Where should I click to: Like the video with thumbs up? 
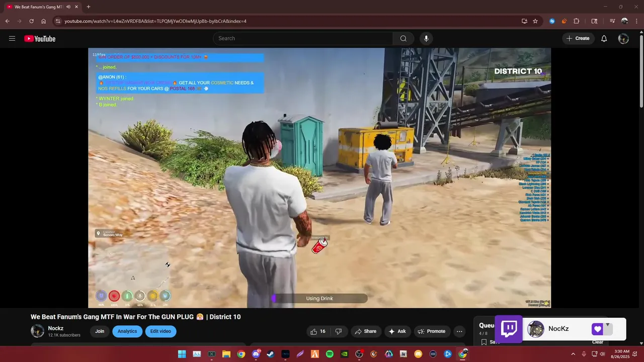[318, 331]
